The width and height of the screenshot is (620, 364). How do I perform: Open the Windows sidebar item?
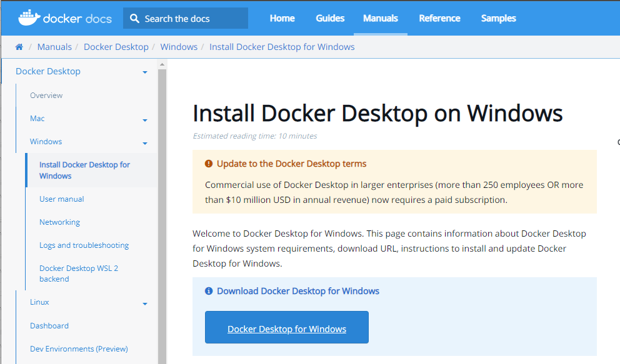[x=46, y=141]
